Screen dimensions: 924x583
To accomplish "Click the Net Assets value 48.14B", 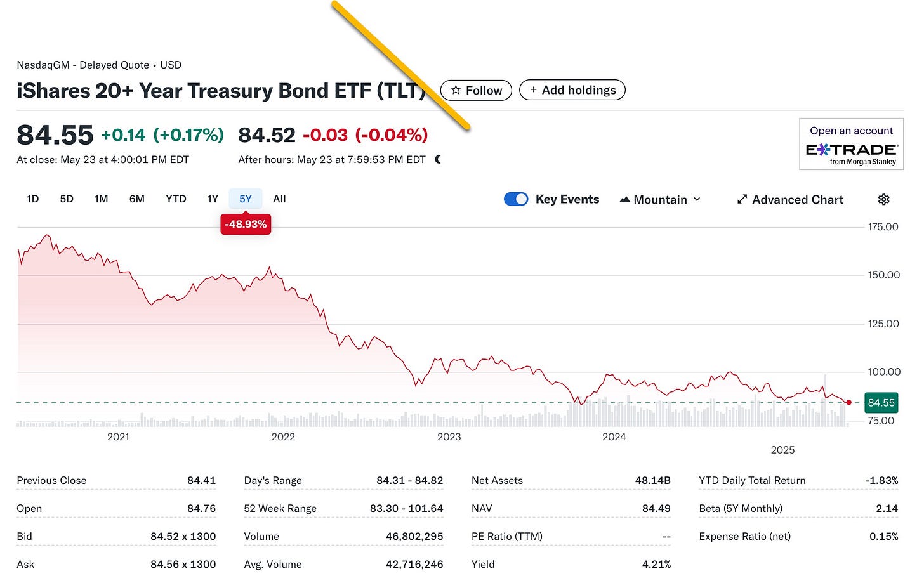I will (x=653, y=481).
